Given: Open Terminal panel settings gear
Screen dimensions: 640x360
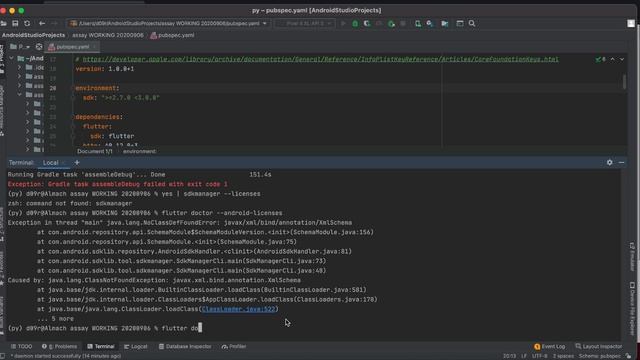Looking at the screenshot, I should coord(609,162).
